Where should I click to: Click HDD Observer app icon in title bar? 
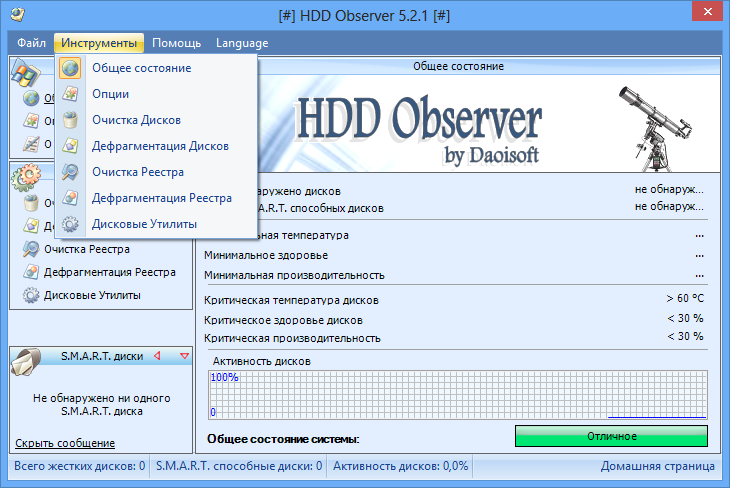tap(17, 14)
